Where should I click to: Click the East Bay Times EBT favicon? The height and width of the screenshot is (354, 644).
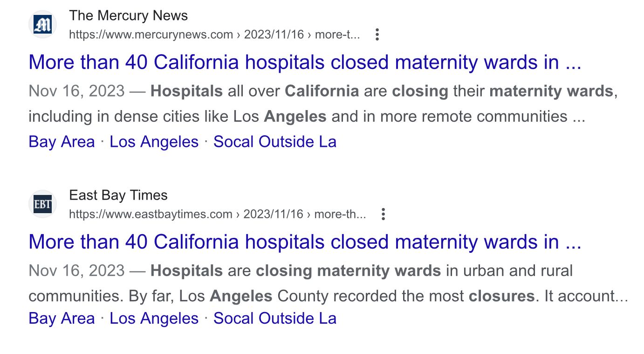(43, 204)
